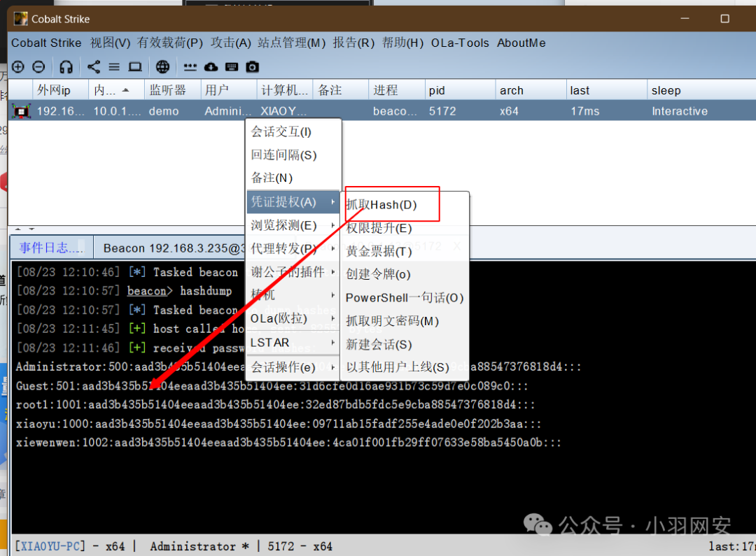Open the 视图(V) menu

point(110,43)
